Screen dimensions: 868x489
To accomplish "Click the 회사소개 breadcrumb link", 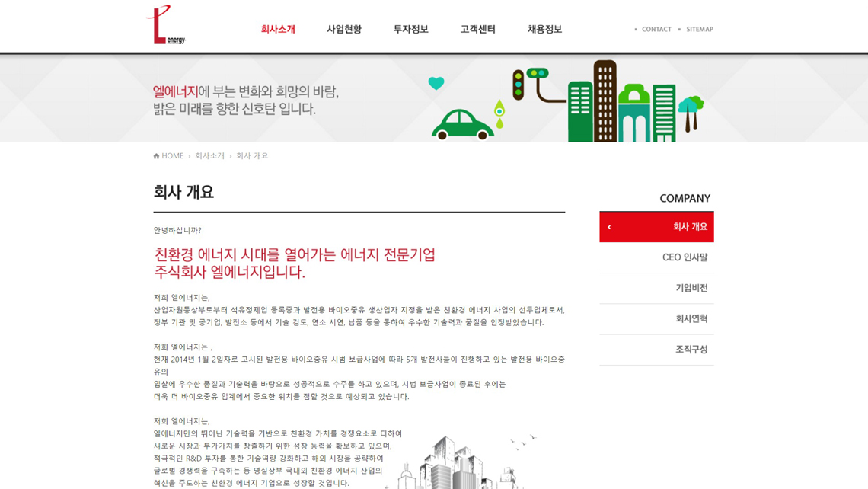I will click(209, 156).
